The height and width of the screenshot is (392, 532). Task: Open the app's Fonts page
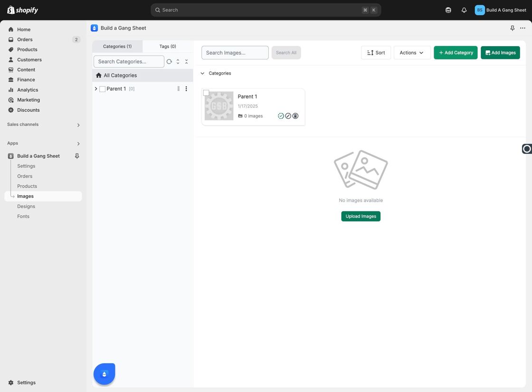(x=23, y=217)
